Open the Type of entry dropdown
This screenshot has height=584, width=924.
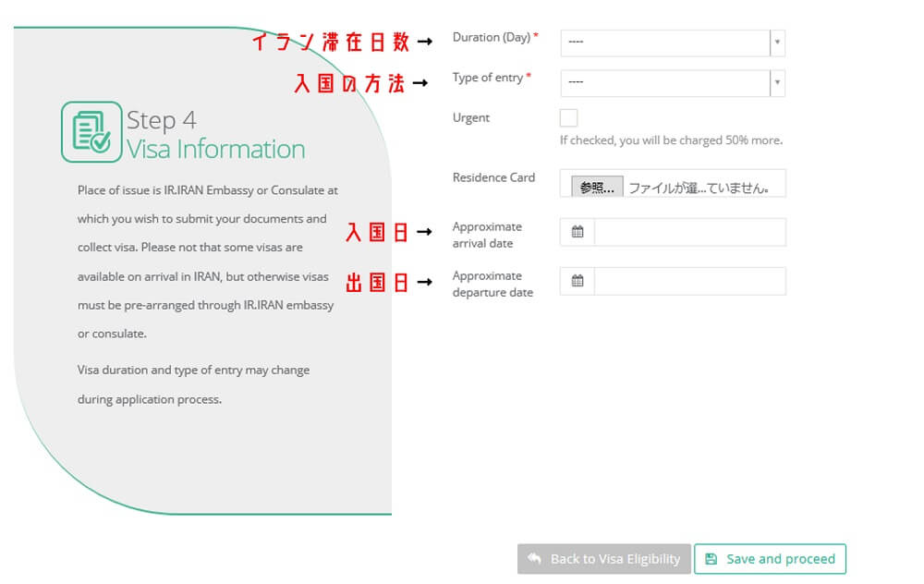point(673,83)
